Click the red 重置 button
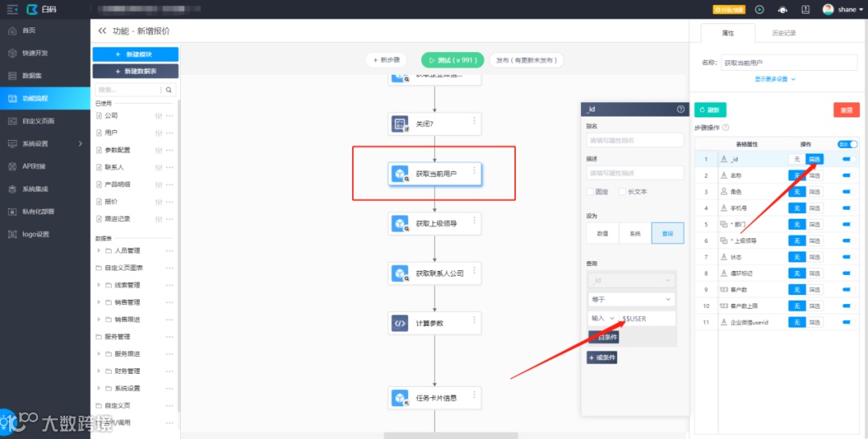Viewport: 868px width, 439px height. pos(846,109)
